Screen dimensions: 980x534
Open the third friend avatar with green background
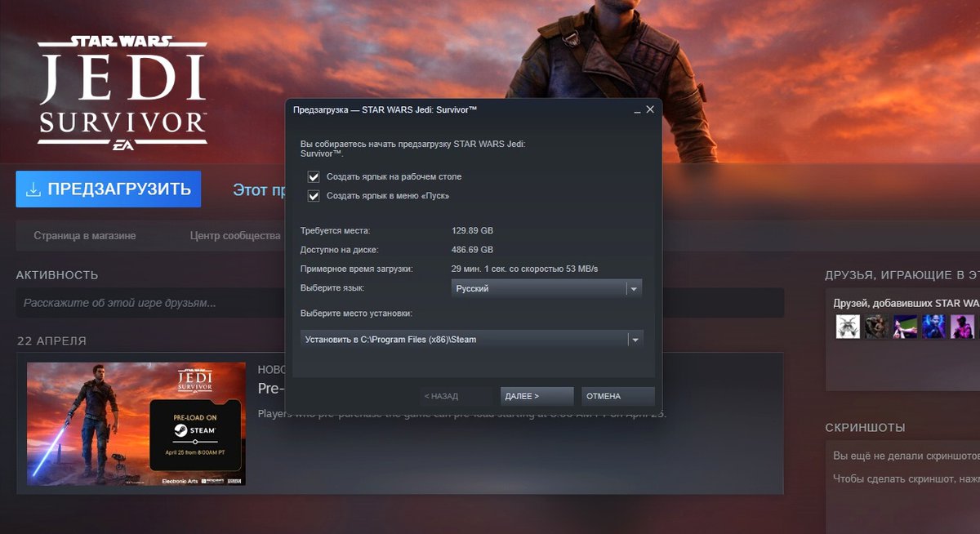(905, 327)
